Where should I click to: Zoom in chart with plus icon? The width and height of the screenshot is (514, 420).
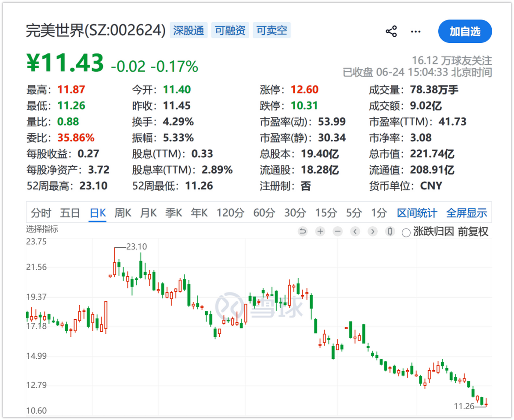click(320, 231)
